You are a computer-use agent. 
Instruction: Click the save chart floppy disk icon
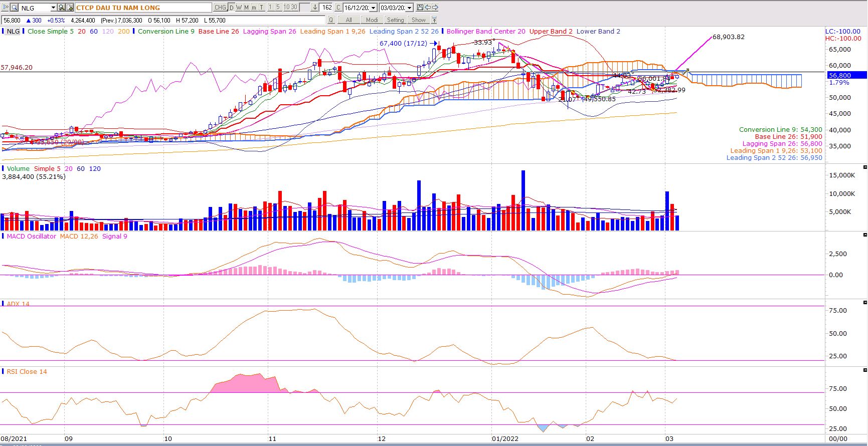click(x=420, y=8)
